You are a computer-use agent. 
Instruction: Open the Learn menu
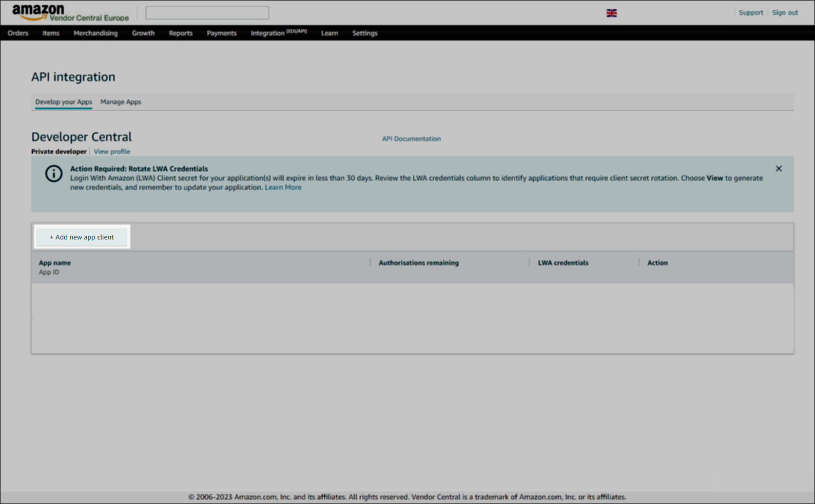pyautogui.click(x=329, y=33)
